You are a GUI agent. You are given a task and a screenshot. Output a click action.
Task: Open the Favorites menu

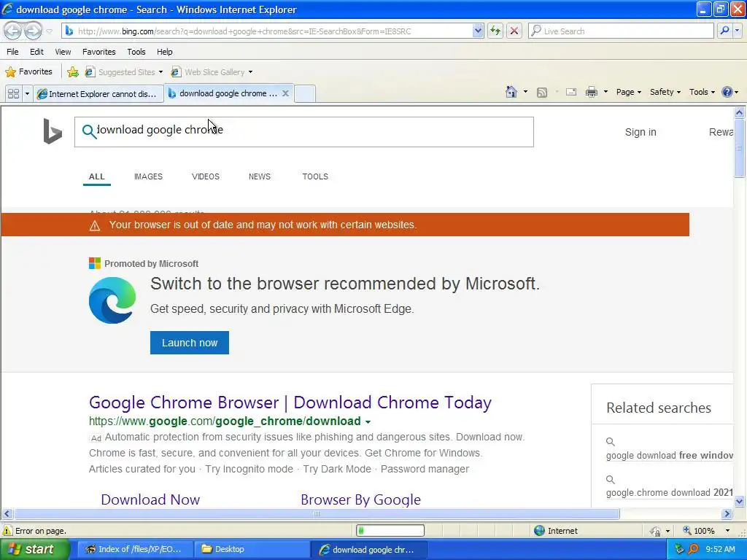[98, 52]
